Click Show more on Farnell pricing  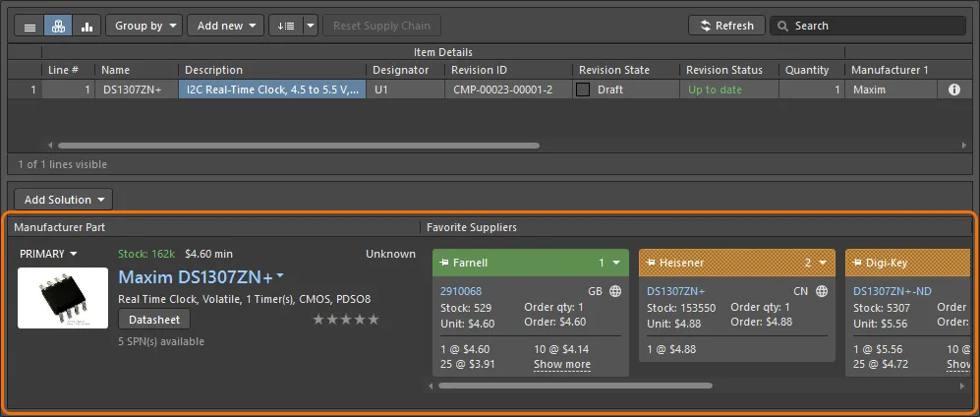coord(561,364)
